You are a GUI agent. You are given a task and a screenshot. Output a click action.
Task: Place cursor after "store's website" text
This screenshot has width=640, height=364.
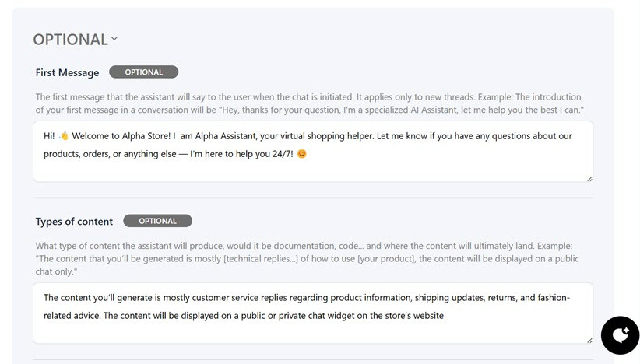[444, 316]
